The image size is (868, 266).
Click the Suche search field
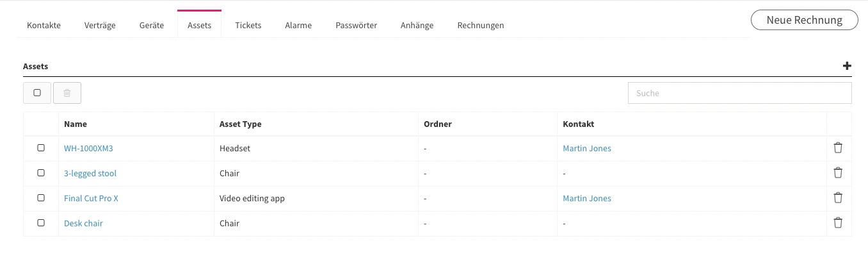[740, 93]
